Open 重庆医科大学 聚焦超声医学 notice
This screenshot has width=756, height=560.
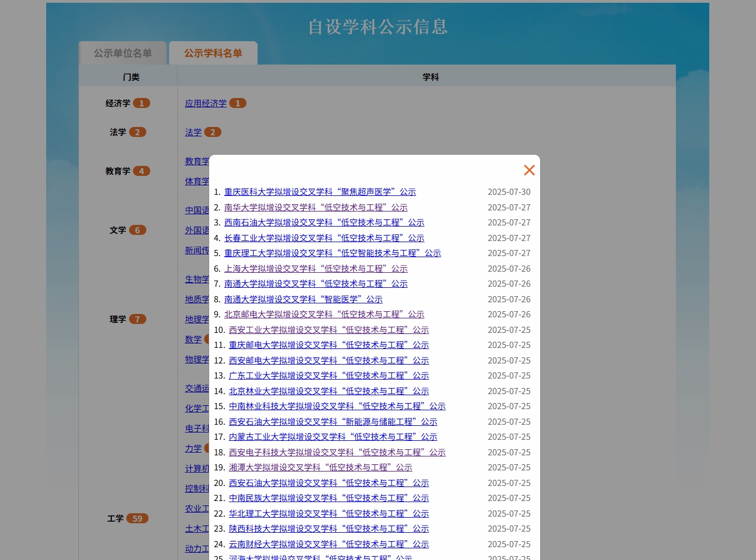pos(320,192)
